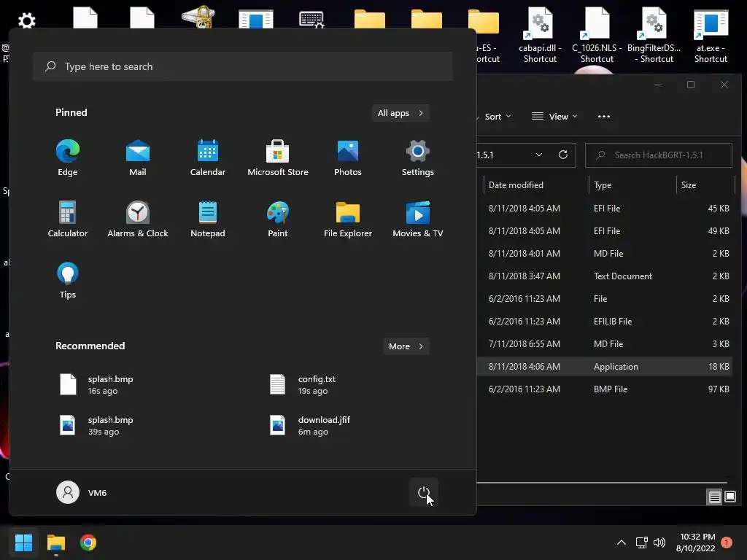Open recommended file config.txt

pyautogui.click(x=303, y=385)
